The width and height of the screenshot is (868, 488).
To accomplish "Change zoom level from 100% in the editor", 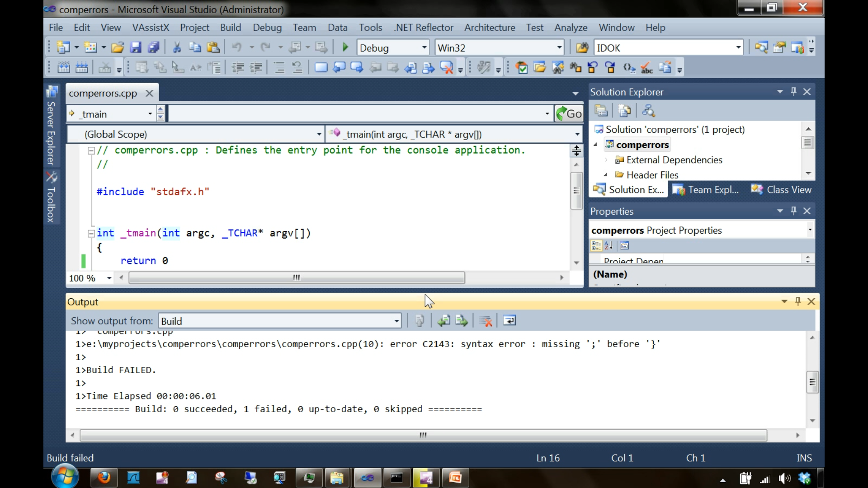I will point(108,278).
